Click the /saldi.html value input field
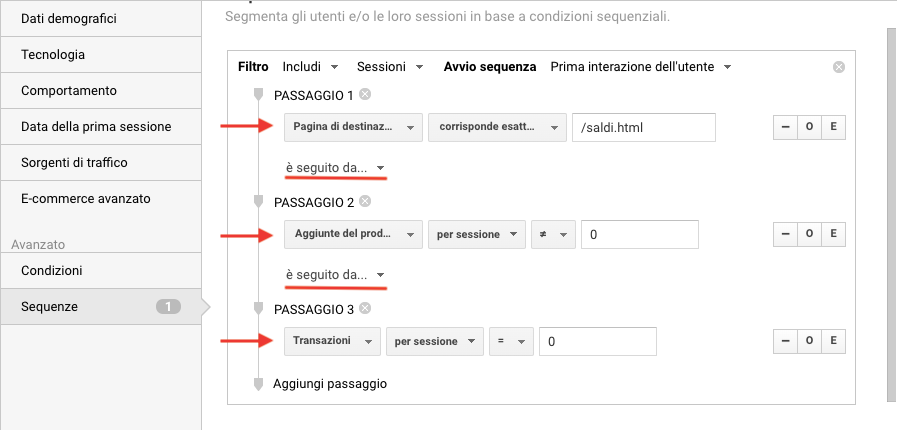 coord(643,128)
